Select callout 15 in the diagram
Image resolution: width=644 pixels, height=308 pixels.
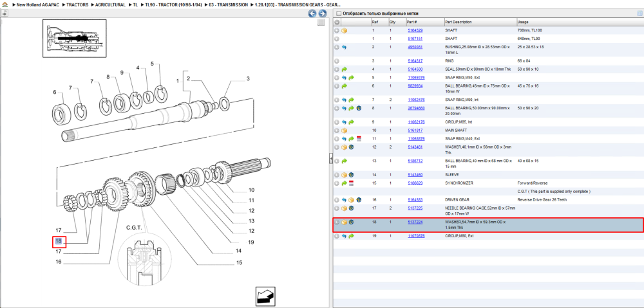(x=239, y=262)
